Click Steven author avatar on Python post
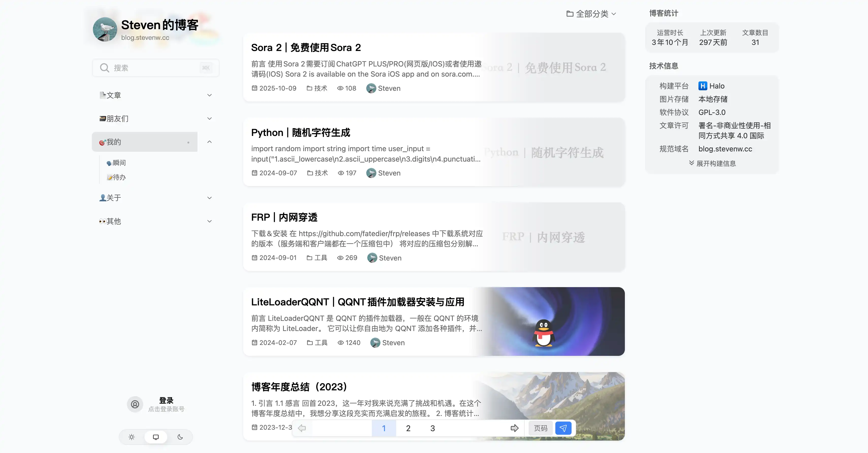The height and width of the screenshot is (453, 868). click(x=371, y=173)
